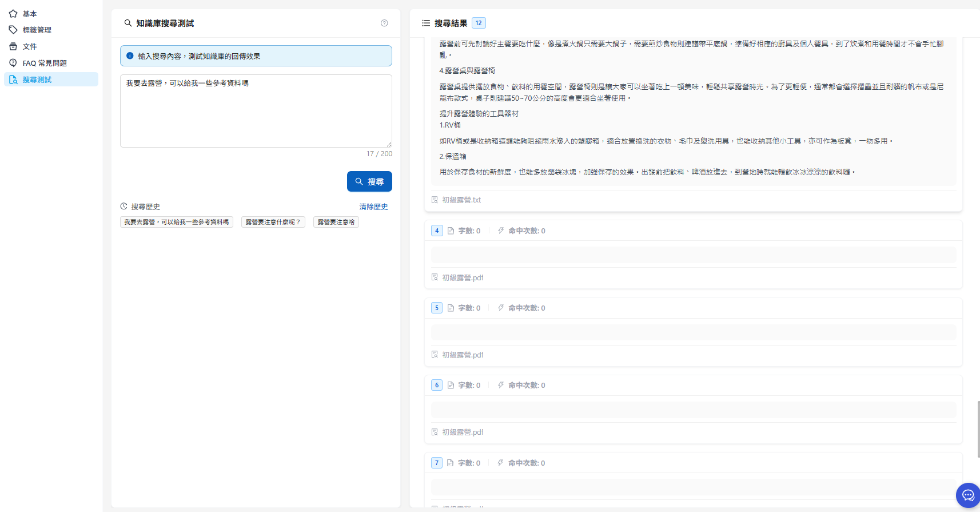This screenshot has height=512, width=980.
Task: Select history entry 露營要注意什麼呢？
Action: [273, 222]
